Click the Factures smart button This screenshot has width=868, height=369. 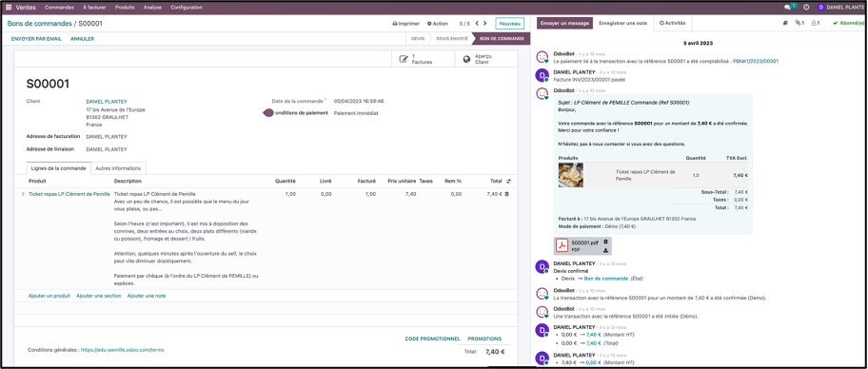(423, 59)
